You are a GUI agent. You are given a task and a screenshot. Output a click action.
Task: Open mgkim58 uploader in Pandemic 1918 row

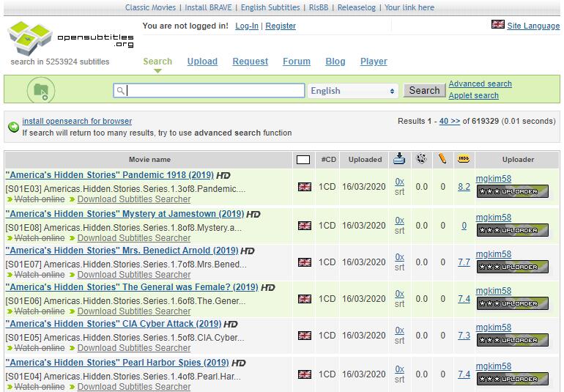[x=494, y=179]
